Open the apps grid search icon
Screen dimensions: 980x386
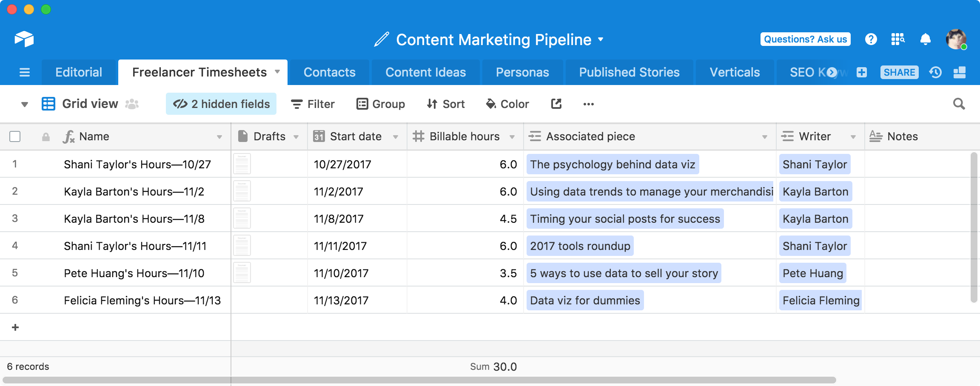coord(898,39)
